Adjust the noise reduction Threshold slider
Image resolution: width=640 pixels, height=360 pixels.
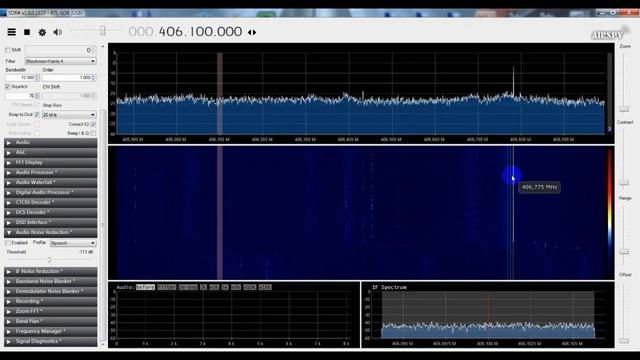coord(49,260)
